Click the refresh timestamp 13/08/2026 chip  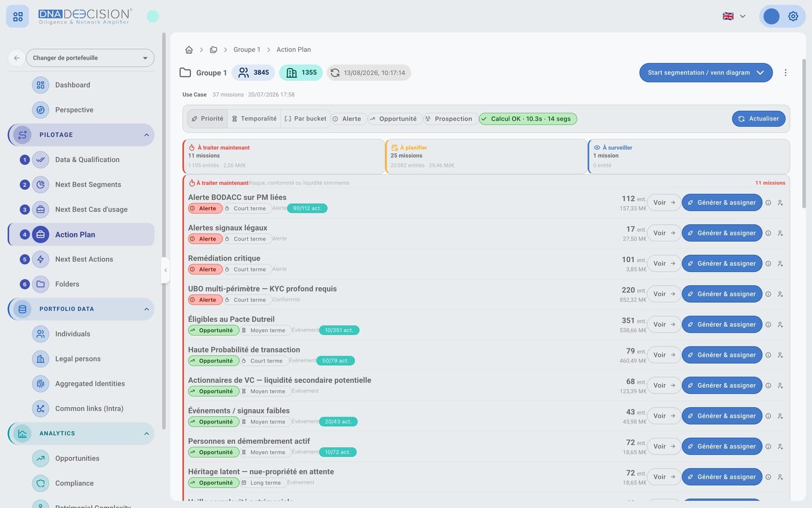click(x=368, y=73)
